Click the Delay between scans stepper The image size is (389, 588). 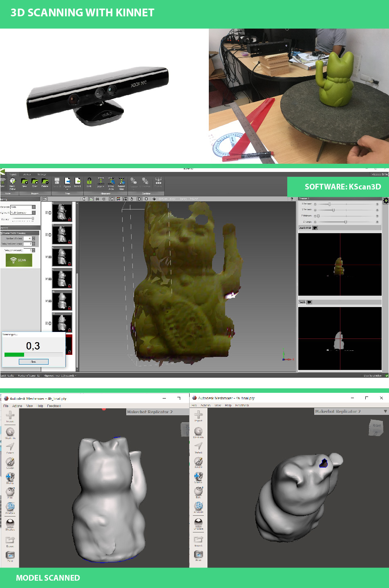[x=29, y=244]
